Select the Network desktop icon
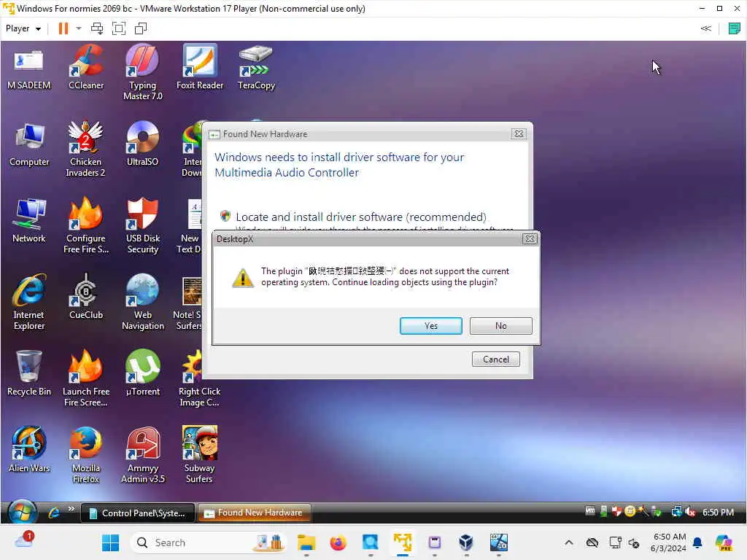The image size is (747, 560). (x=29, y=222)
